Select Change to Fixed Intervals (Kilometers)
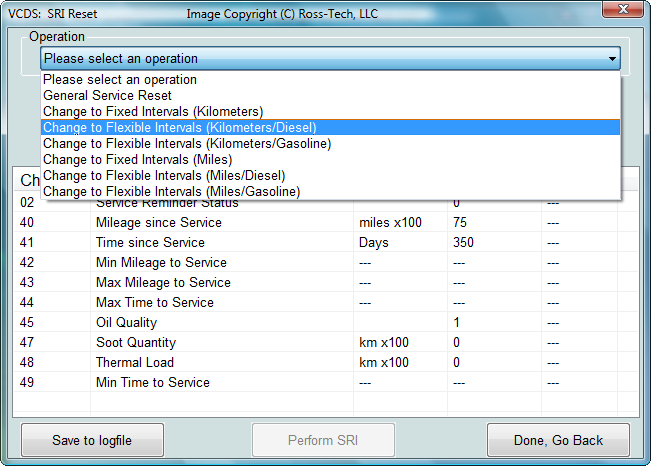 153,111
